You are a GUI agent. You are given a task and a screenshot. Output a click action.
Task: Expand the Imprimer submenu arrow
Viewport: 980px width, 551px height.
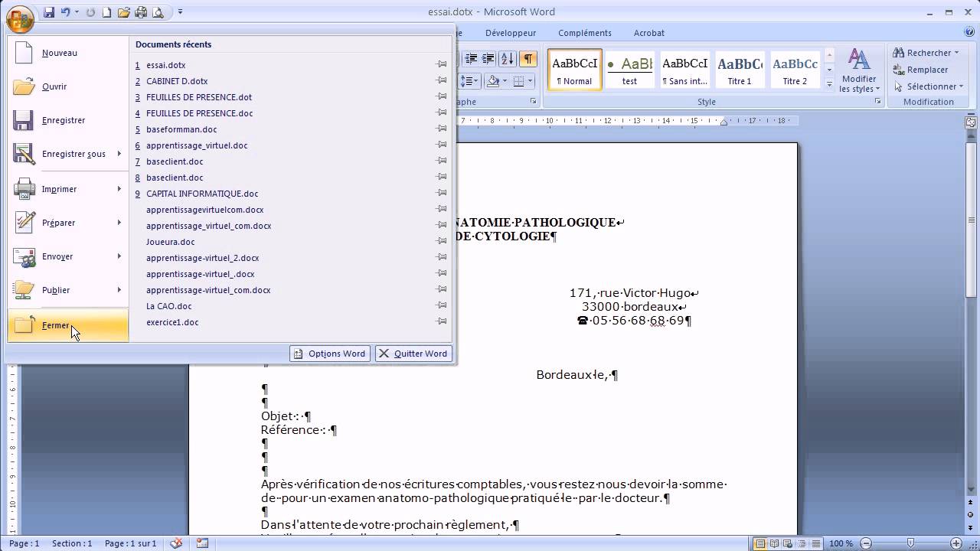coord(119,189)
